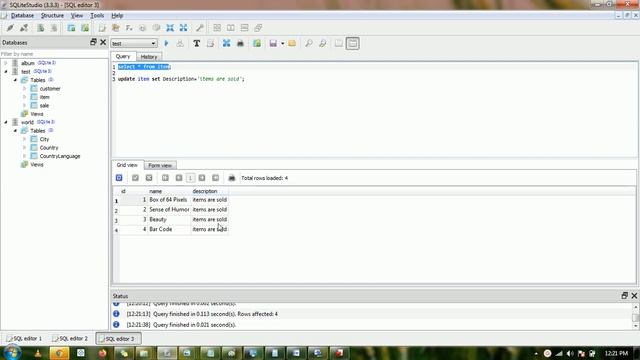Open the Database menu
Image resolution: width=640 pixels, height=360 pixels.
tap(22, 16)
